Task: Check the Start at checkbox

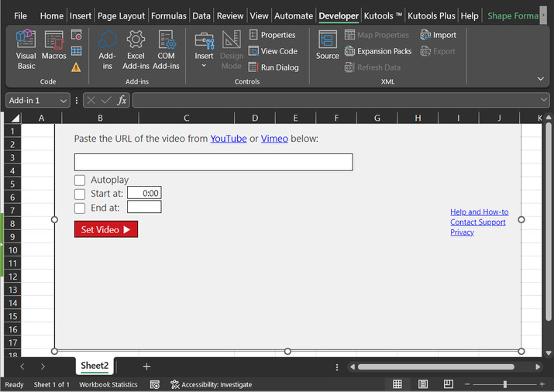Action: coord(80,194)
